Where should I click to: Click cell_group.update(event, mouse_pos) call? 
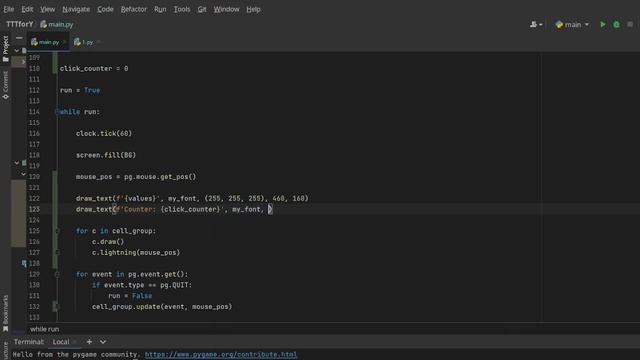[x=162, y=307]
